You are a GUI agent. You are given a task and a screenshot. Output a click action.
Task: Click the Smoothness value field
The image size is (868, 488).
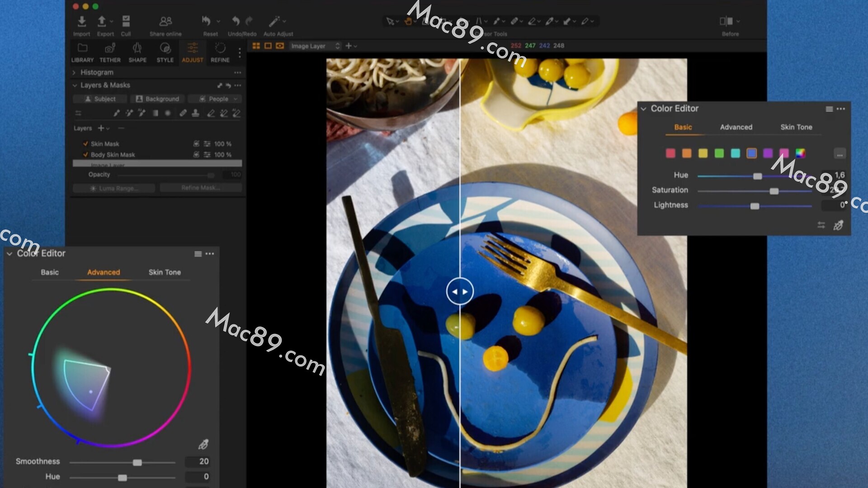tap(198, 461)
